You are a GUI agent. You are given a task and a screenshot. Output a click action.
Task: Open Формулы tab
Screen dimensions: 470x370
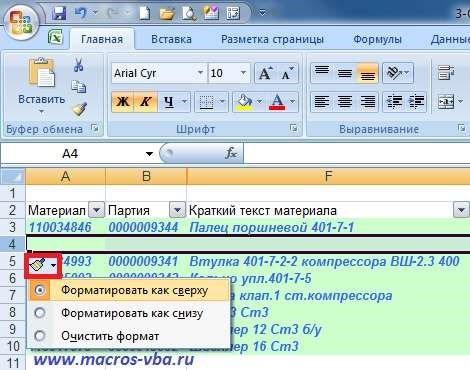[x=377, y=39]
